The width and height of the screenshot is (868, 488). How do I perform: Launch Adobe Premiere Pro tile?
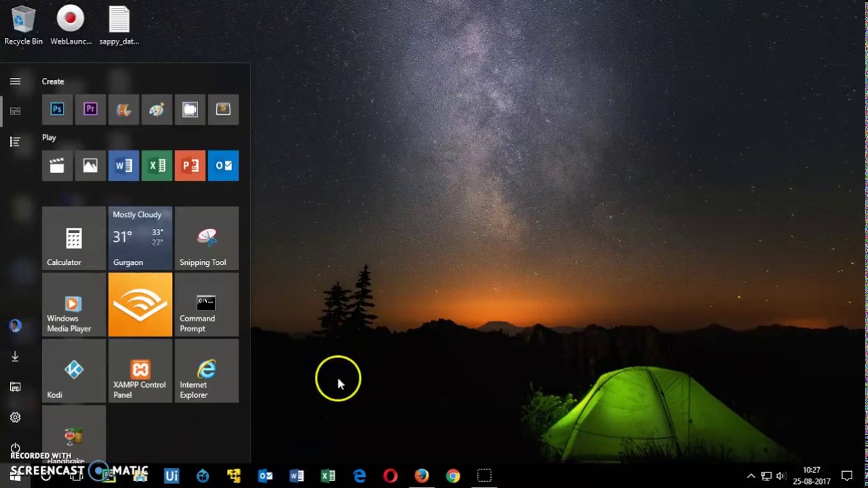[x=90, y=110]
